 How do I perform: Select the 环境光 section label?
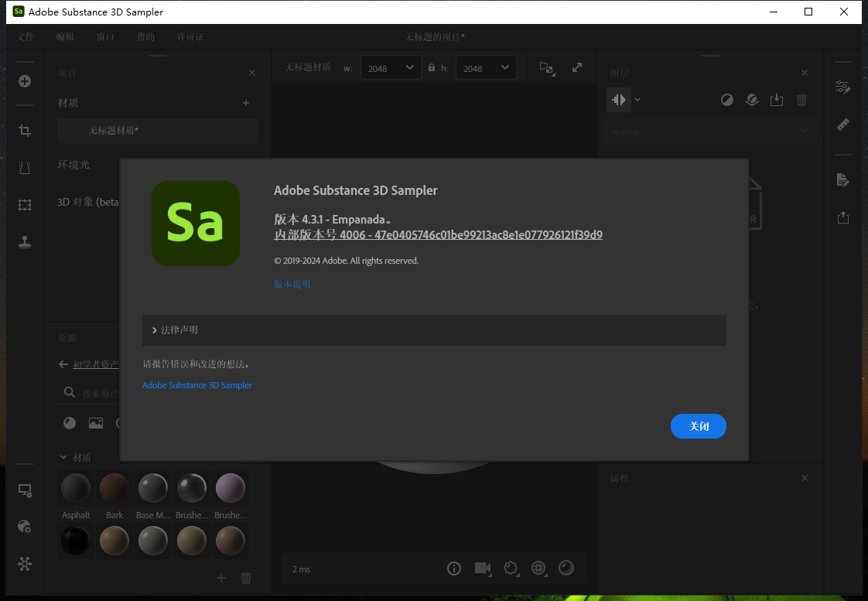73,165
